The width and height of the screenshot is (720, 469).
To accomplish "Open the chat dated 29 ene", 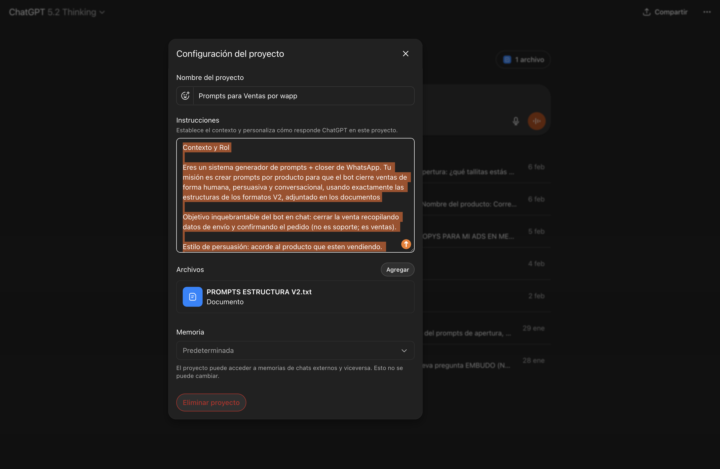I will click(x=486, y=329).
